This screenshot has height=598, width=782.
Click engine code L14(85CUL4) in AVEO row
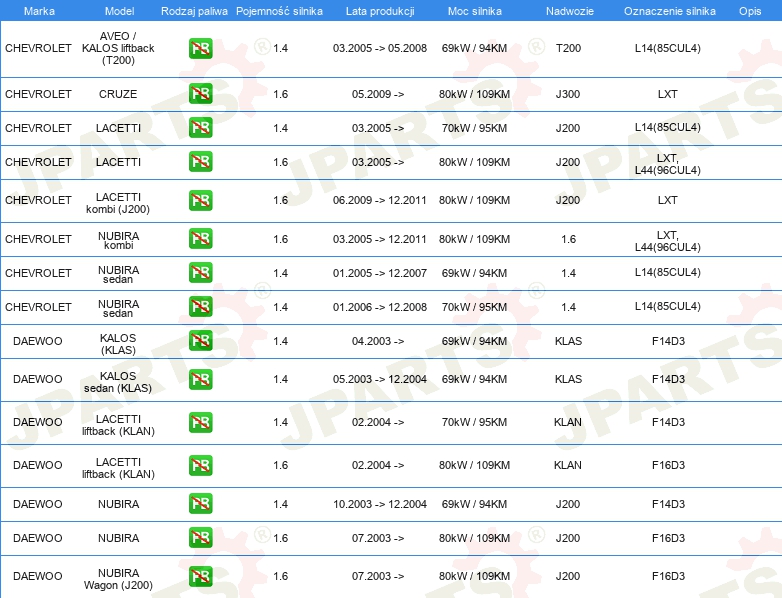668,48
